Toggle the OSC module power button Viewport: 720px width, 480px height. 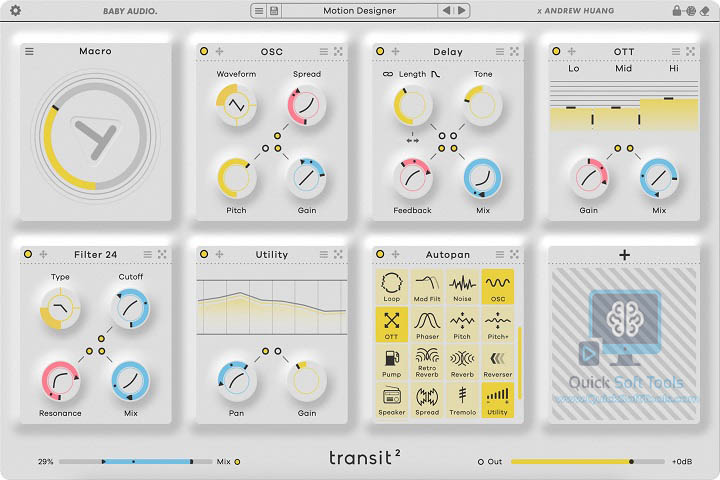(204, 51)
